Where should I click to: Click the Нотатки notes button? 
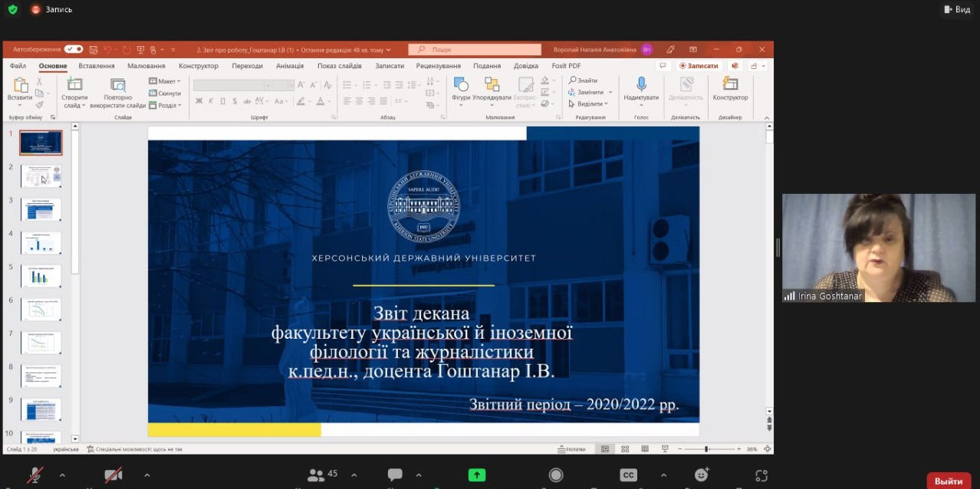pyautogui.click(x=572, y=449)
